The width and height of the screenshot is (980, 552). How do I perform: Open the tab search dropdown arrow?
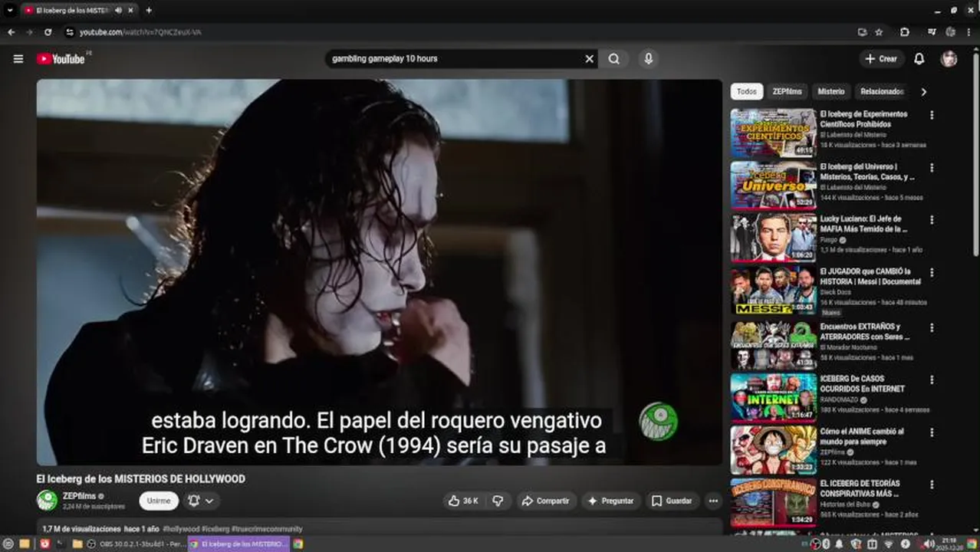10,11
